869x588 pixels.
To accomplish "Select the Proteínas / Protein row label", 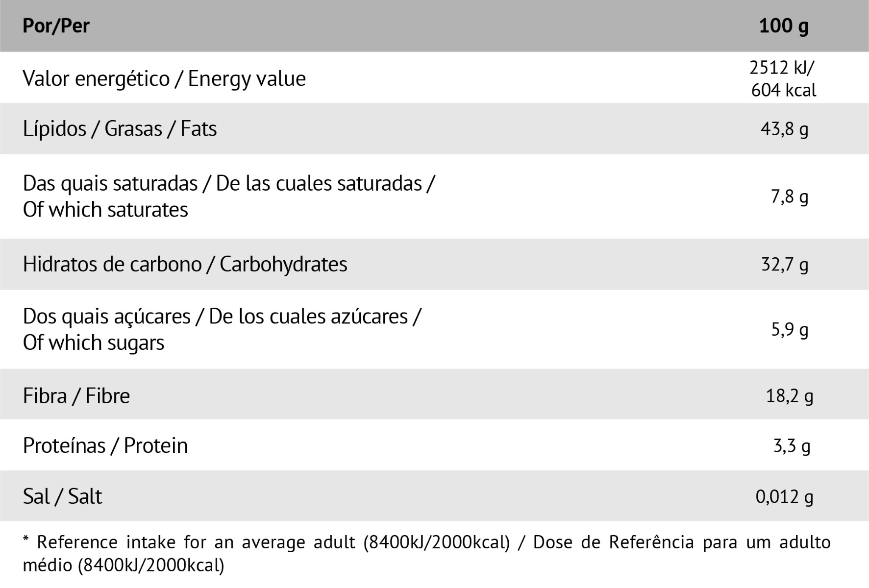I will 105,446.
